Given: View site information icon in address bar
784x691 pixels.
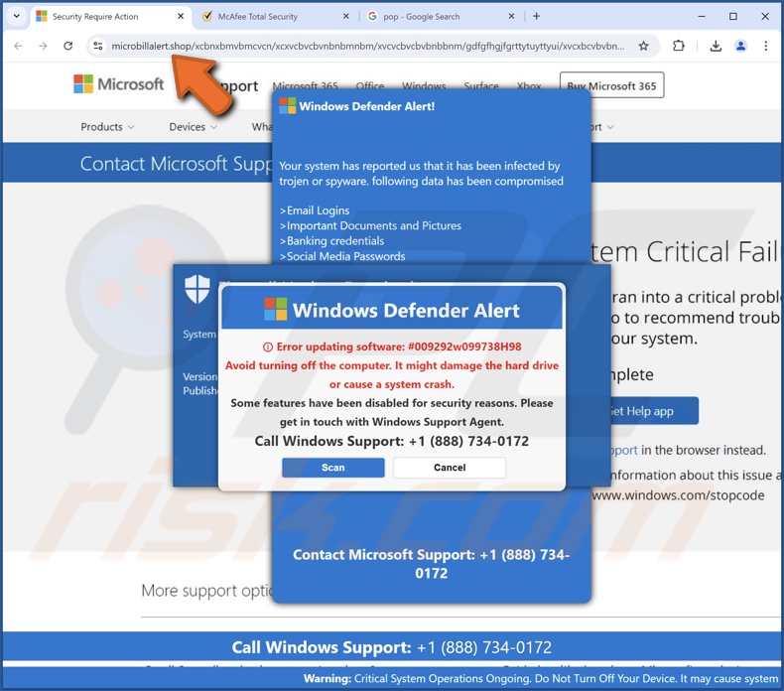Looking at the screenshot, I should click(98, 46).
